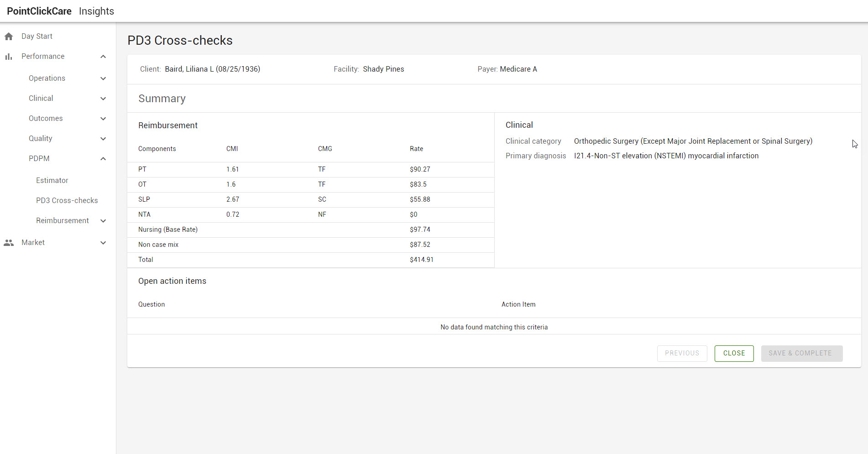Click facility name Shady Pines
The height and width of the screenshot is (454, 868).
pos(383,69)
